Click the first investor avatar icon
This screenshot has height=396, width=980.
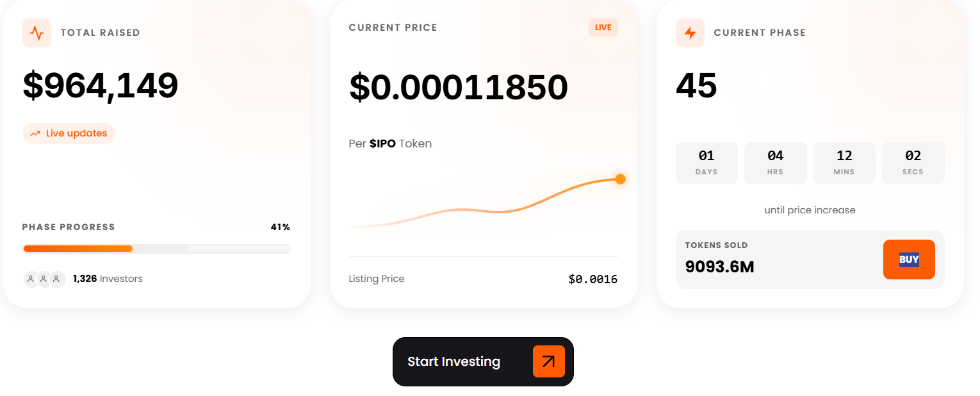(31, 279)
